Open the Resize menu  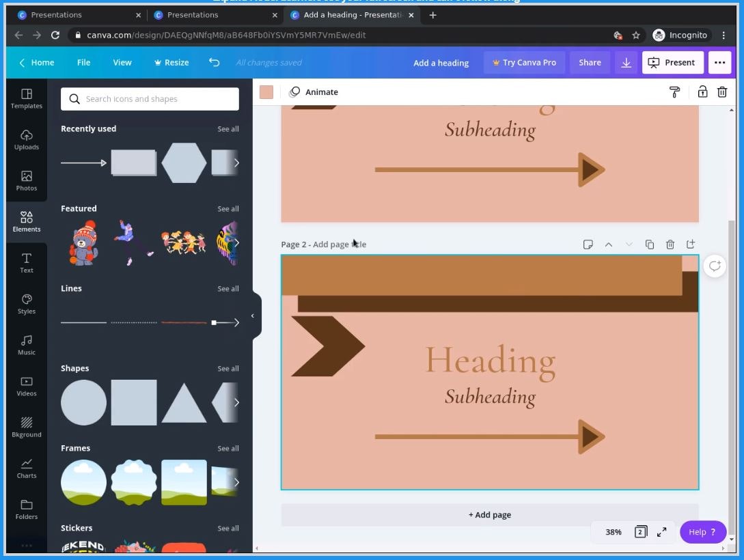(171, 63)
